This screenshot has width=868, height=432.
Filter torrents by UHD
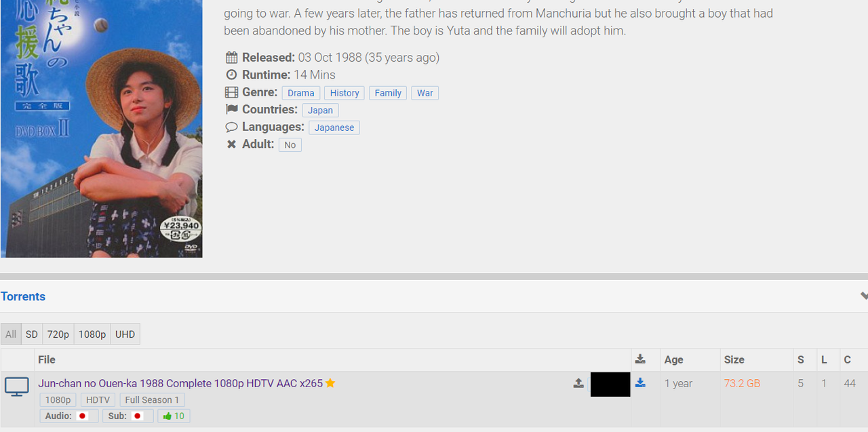point(125,334)
